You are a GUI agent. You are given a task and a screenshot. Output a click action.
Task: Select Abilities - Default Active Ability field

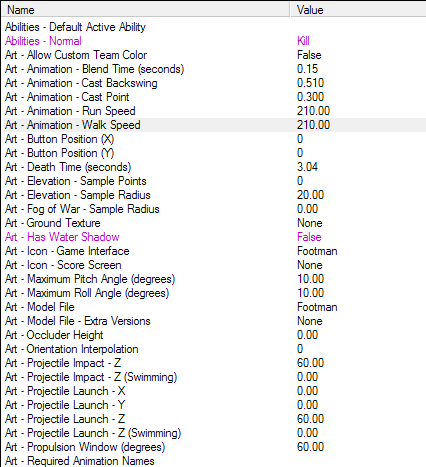214,27
